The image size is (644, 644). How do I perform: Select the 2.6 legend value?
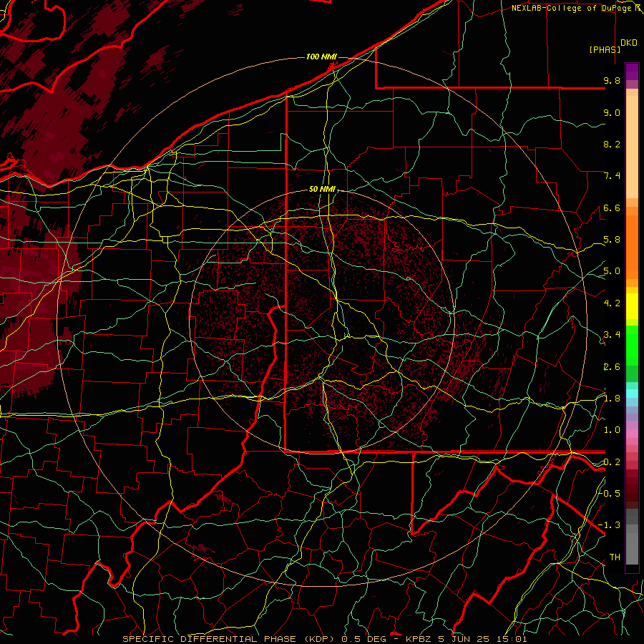[612, 367]
